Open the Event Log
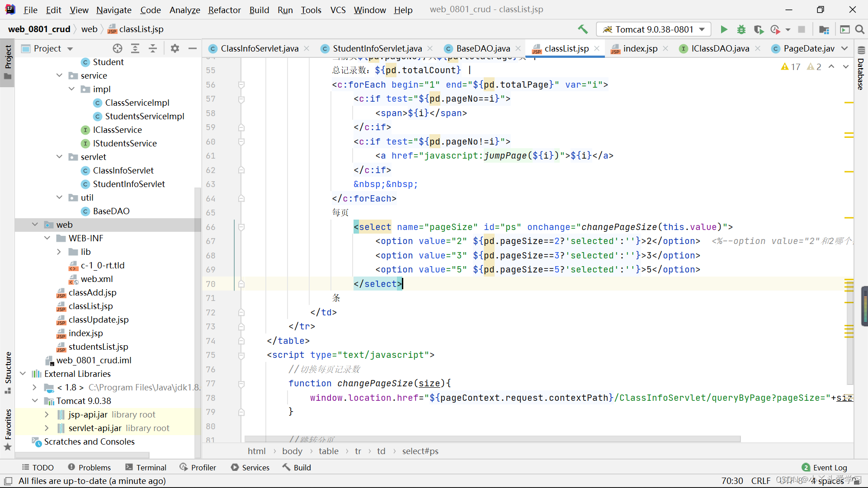Image resolution: width=868 pixels, height=488 pixels. point(825,468)
